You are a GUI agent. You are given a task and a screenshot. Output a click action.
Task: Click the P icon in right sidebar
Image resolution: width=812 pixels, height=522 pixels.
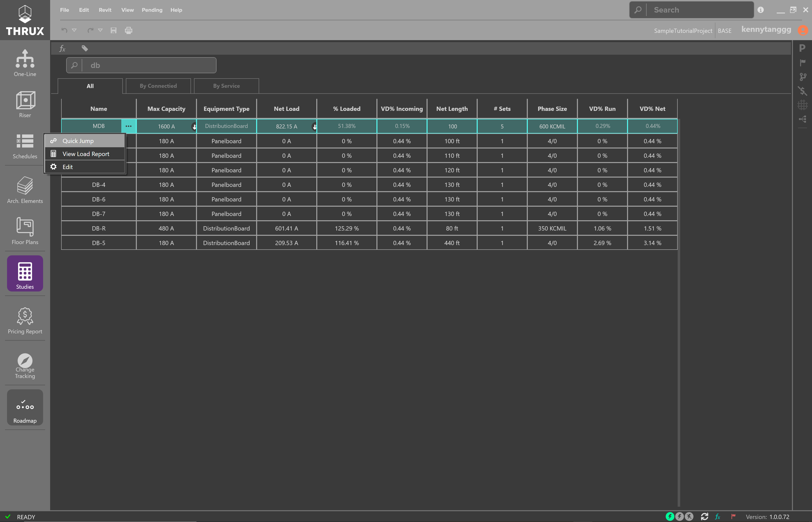(x=802, y=48)
